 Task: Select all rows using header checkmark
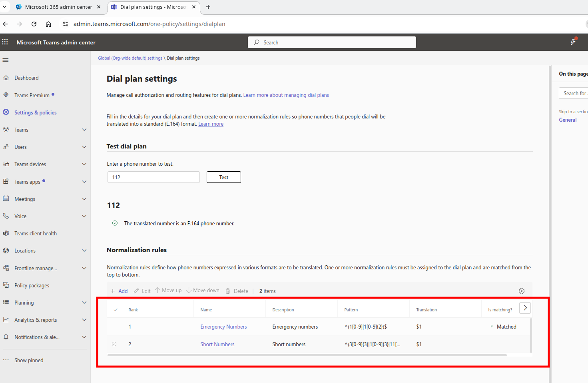click(116, 310)
